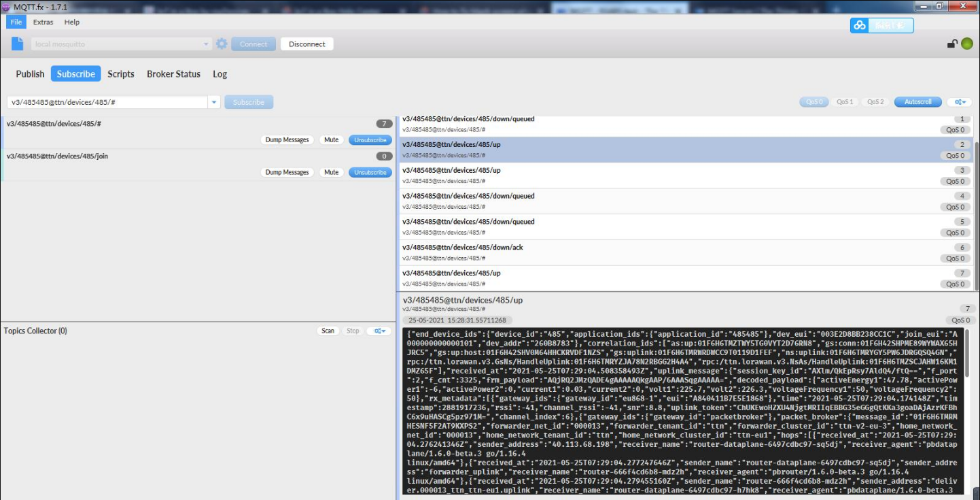The height and width of the screenshot is (500, 980).
Task: Dump Messages for the devices/485/# subscription
Action: (287, 140)
